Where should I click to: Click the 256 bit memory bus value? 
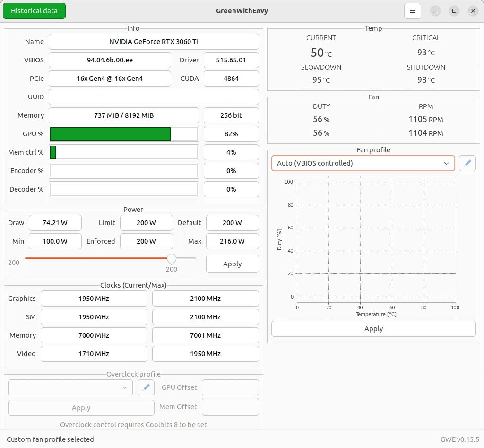(x=231, y=115)
